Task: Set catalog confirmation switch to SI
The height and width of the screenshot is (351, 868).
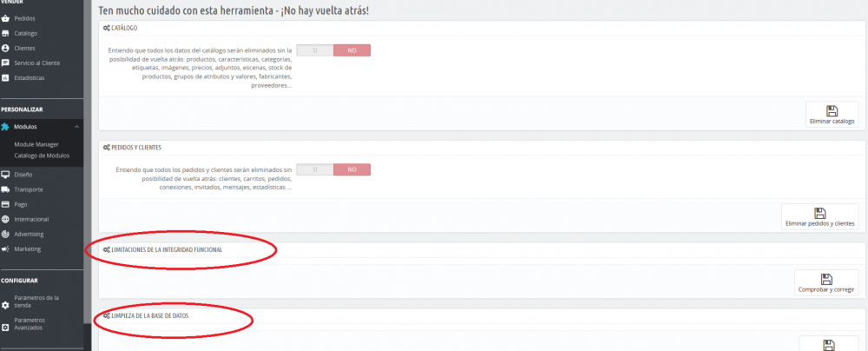Action: pos(314,50)
